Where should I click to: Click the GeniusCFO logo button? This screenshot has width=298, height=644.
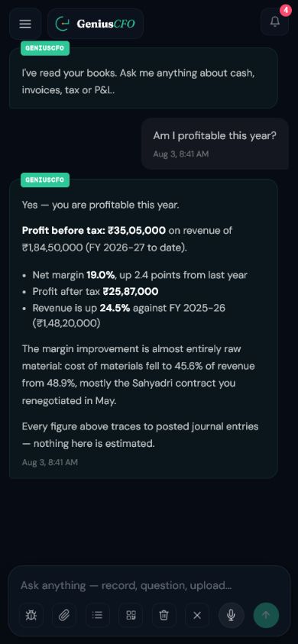click(x=96, y=24)
